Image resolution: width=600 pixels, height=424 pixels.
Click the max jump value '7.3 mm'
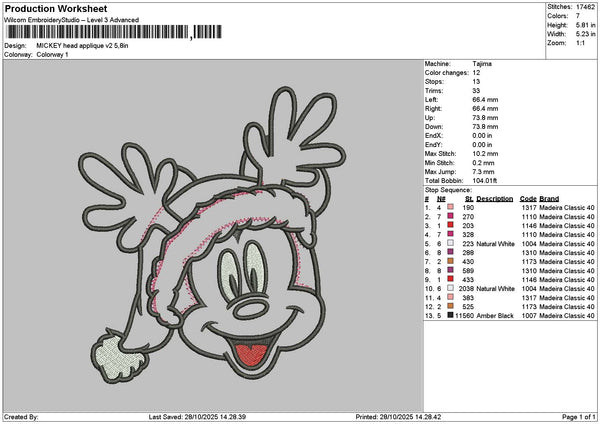point(483,171)
